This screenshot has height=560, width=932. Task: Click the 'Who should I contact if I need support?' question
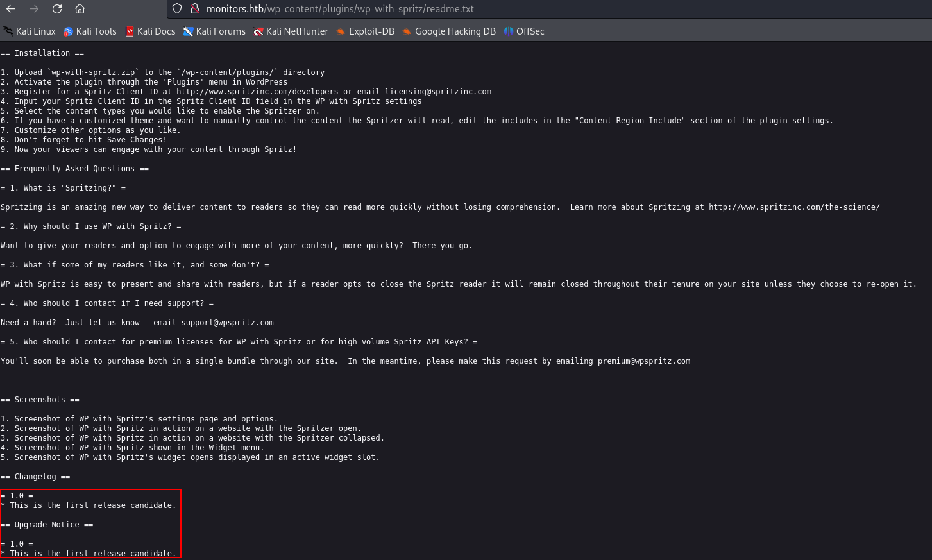click(x=107, y=303)
